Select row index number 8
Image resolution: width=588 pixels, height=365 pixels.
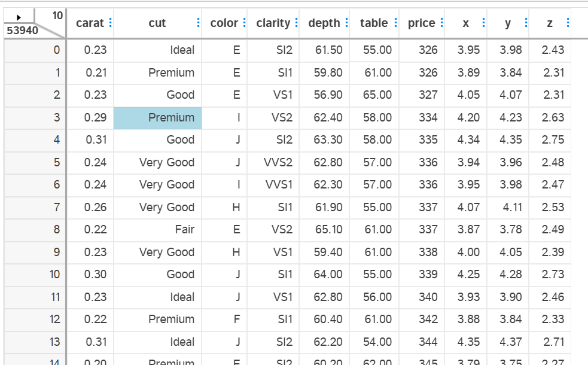click(57, 230)
